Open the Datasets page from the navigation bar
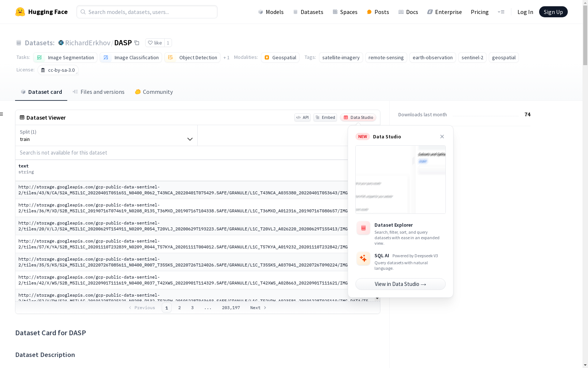The width and height of the screenshot is (588, 368). [x=308, y=12]
